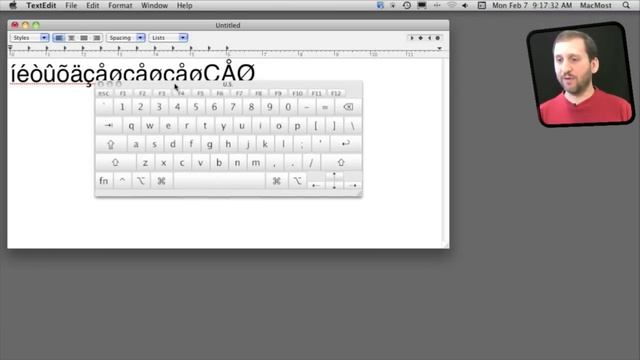Click the 'm' key on Keyboard Viewer
The image size is (640, 360).
256,162
